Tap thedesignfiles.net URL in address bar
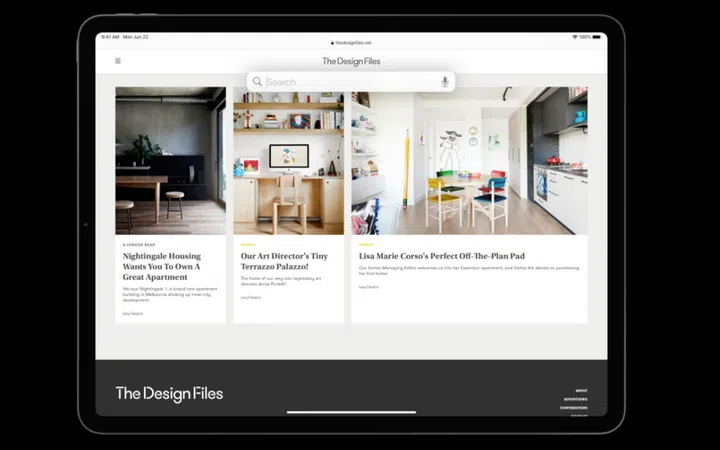Screen dimensions: 720x450 [353, 43]
